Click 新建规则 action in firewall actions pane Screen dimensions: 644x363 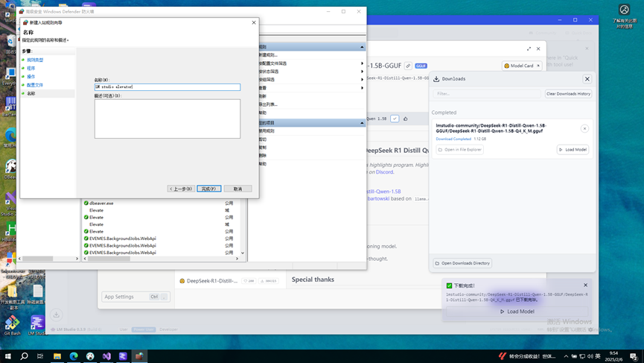pyautogui.click(x=268, y=55)
